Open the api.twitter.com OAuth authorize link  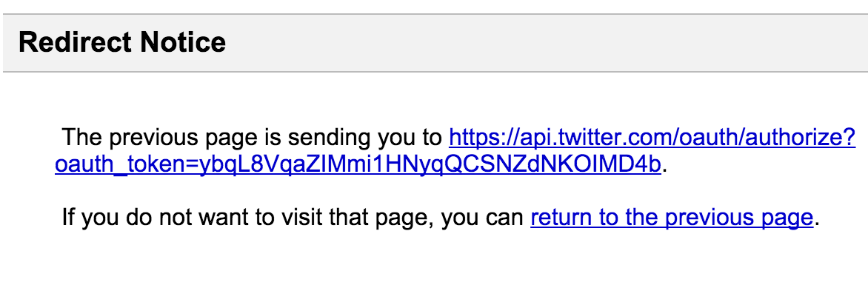coord(652,138)
